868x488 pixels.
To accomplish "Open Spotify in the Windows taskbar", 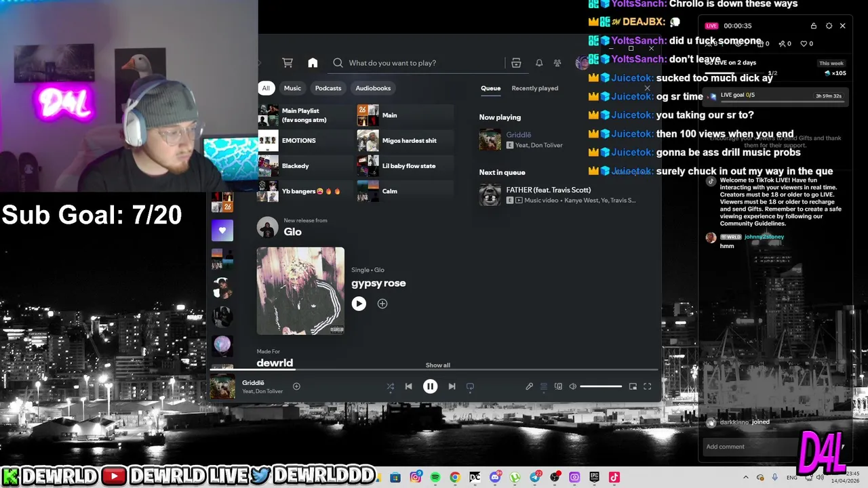I will [x=435, y=477].
